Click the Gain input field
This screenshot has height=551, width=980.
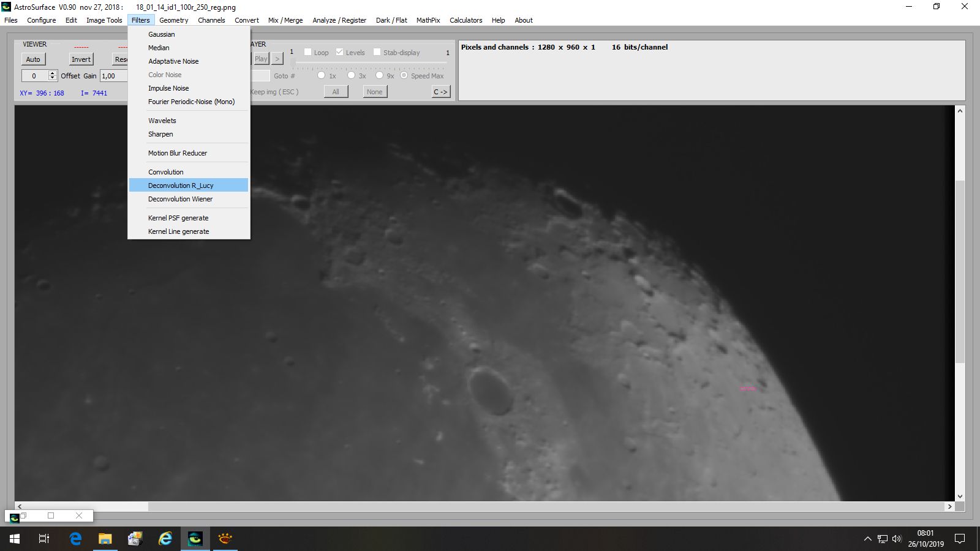pyautogui.click(x=114, y=76)
